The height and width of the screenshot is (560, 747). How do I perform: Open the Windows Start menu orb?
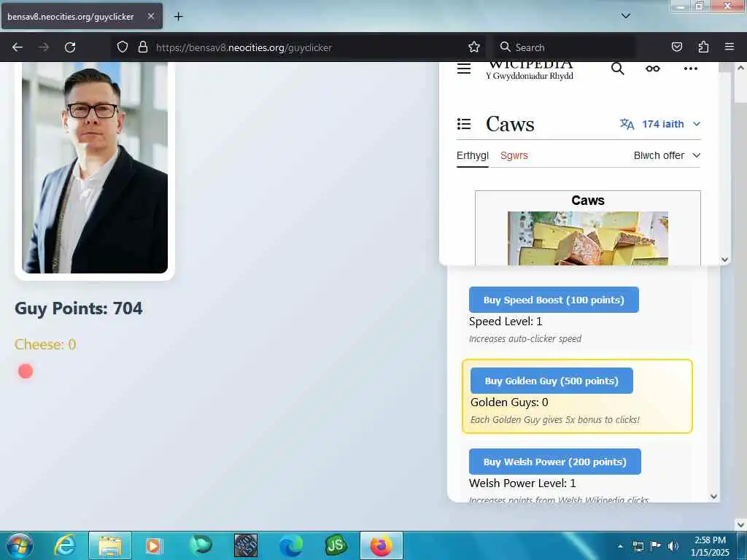20,545
